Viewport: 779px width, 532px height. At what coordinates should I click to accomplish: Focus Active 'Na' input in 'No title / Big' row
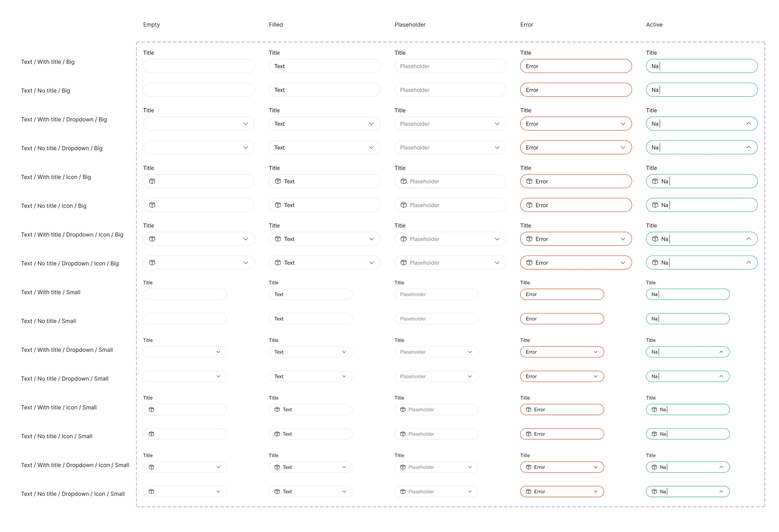(702, 90)
